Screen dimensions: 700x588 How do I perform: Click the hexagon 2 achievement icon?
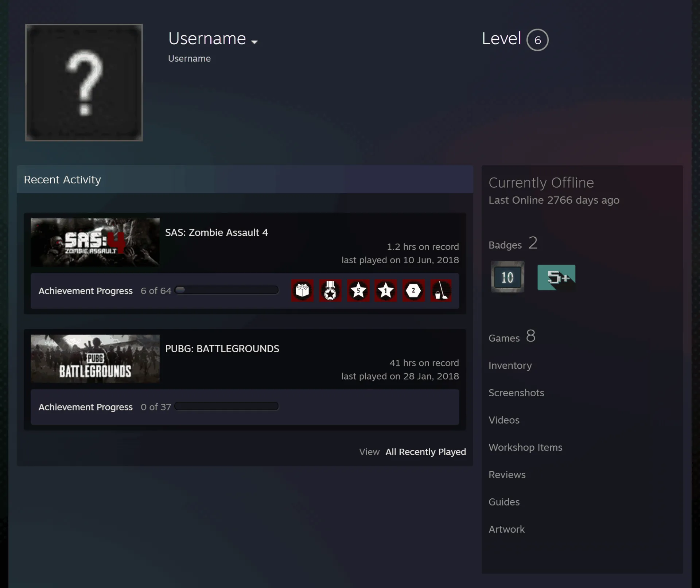413,291
